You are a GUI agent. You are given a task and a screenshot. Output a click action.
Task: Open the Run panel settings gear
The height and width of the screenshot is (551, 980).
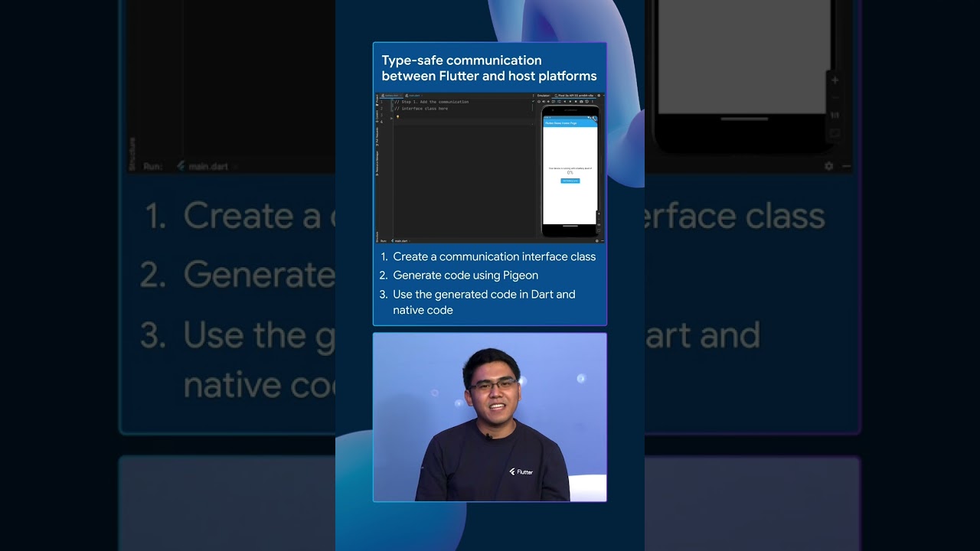[597, 241]
